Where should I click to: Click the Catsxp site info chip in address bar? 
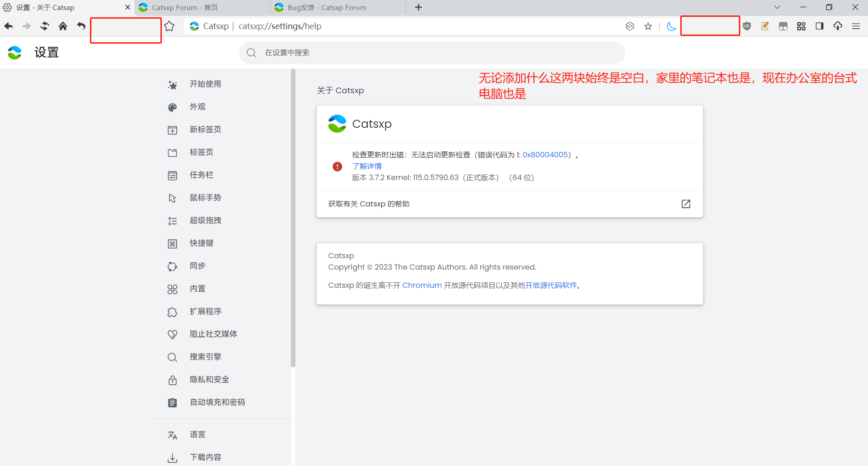tap(210, 26)
